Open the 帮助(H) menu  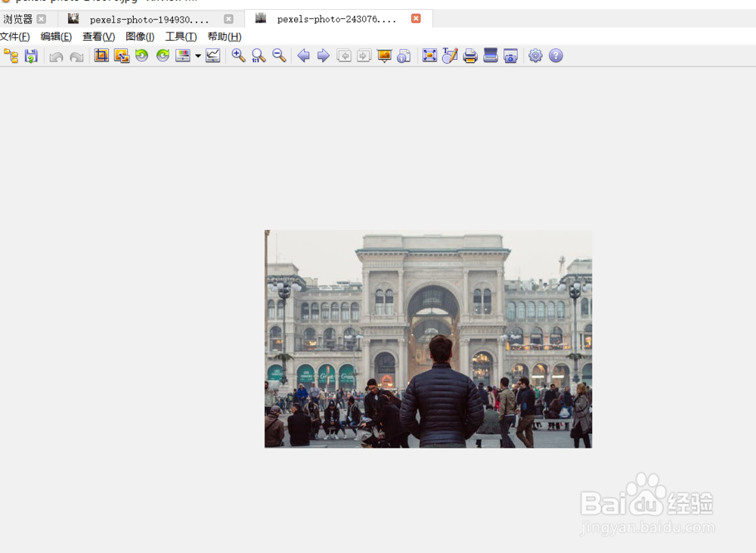pos(225,36)
